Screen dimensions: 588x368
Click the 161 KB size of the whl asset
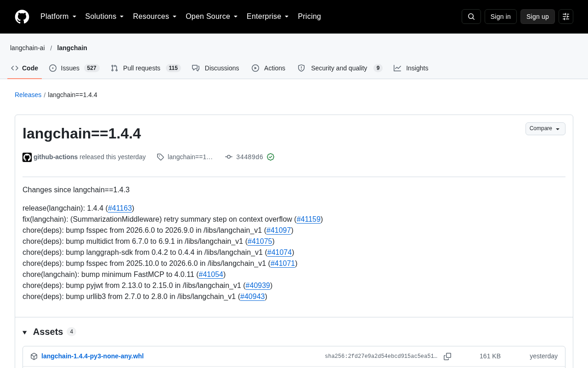tap(490, 356)
